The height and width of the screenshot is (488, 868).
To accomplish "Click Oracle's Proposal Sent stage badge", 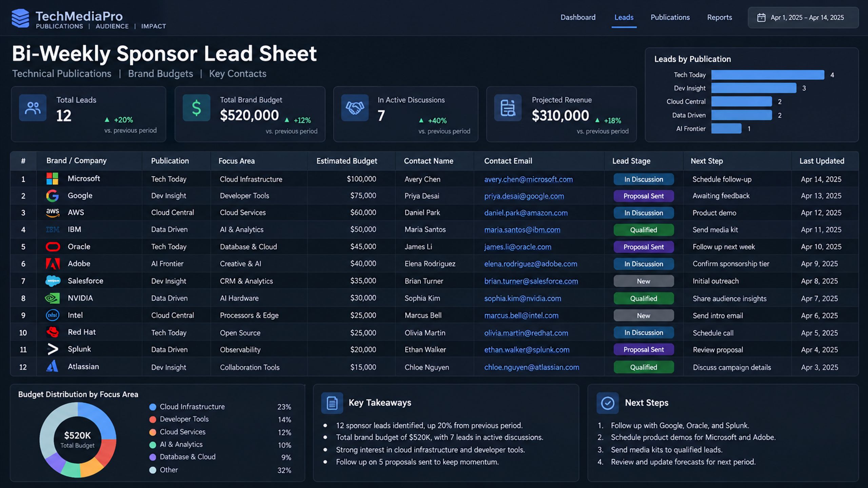I will click(x=644, y=247).
